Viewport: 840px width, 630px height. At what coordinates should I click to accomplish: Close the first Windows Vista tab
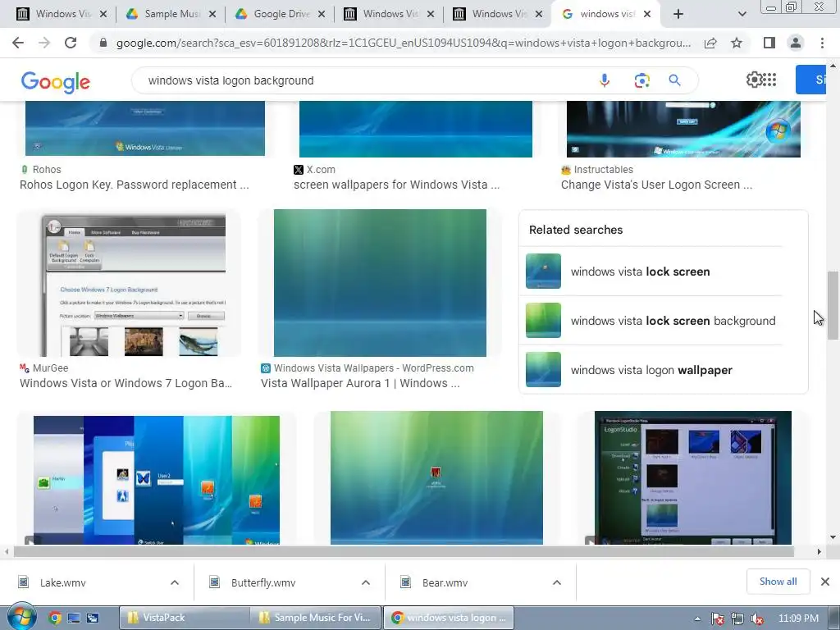click(103, 14)
